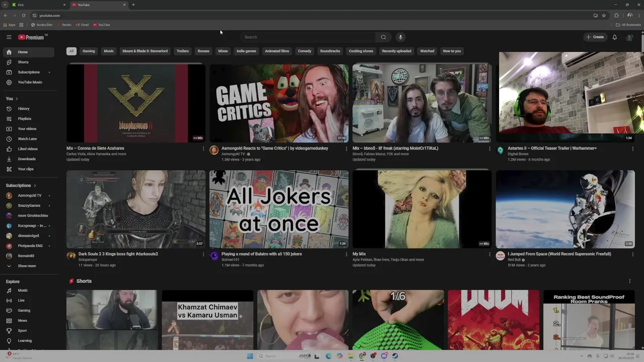This screenshot has height=362, width=644.
Task: Go to Home in sidebar
Action: 28,52
